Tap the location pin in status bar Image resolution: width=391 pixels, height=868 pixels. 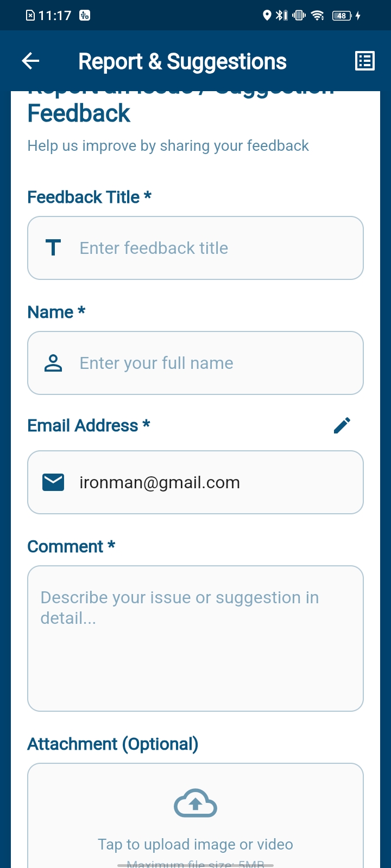pos(267,15)
